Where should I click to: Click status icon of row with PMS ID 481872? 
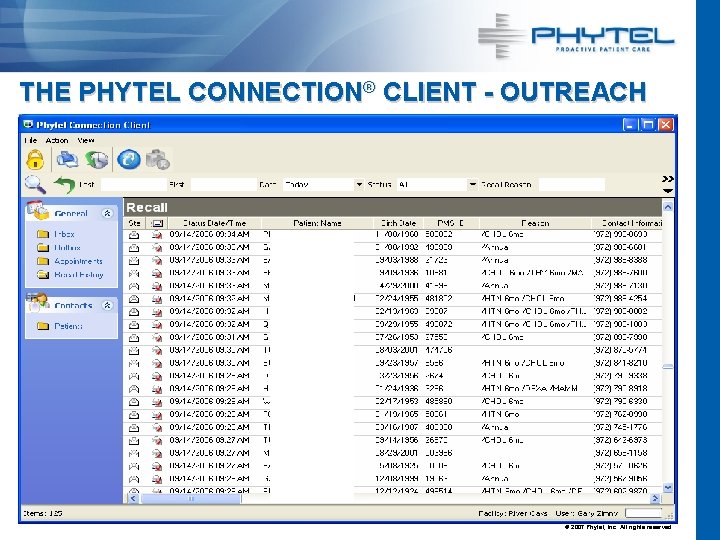(x=134, y=299)
